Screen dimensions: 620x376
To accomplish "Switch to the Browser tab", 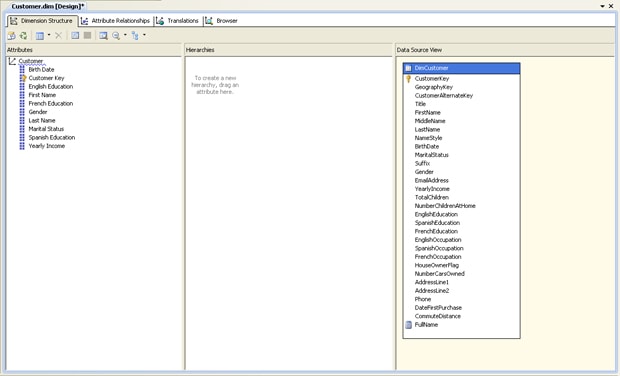I will tap(222, 21).
